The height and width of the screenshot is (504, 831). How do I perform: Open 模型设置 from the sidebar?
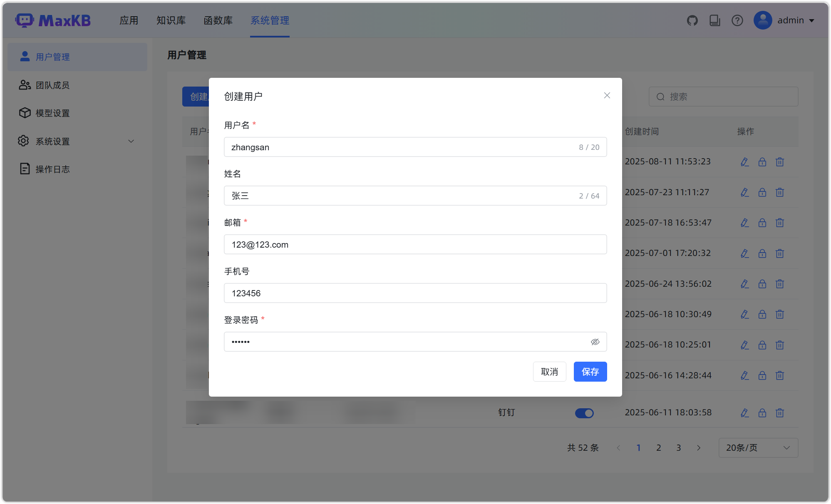pos(52,113)
